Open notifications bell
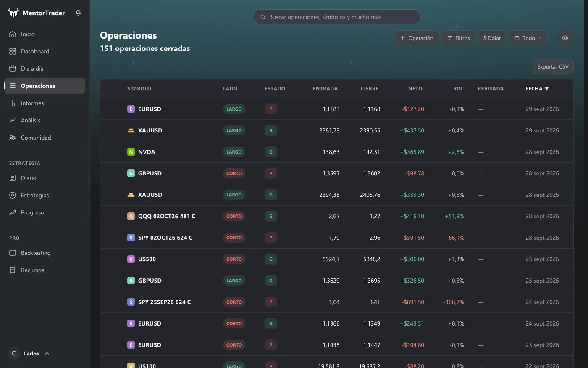Screen dimensions: 588x368 (78, 13)
